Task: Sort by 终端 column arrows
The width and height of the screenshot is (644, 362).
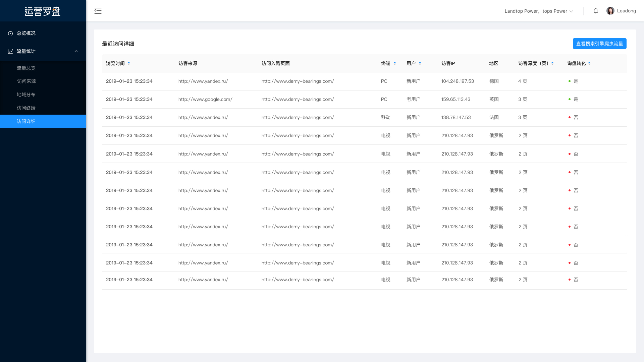Action: [x=395, y=63]
